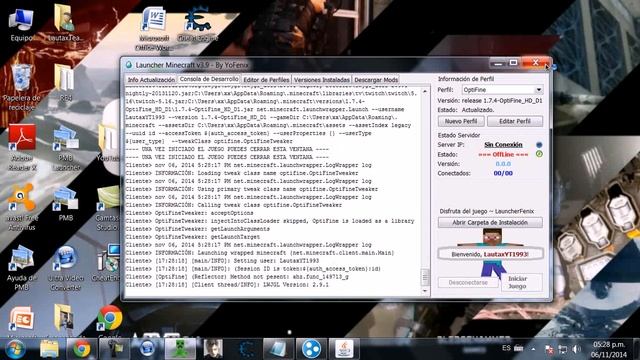Image resolution: width=640 pixels, height=360 pixels.
Task: Click the console scrollbar thumb
Action: click(x=425, y=277)
